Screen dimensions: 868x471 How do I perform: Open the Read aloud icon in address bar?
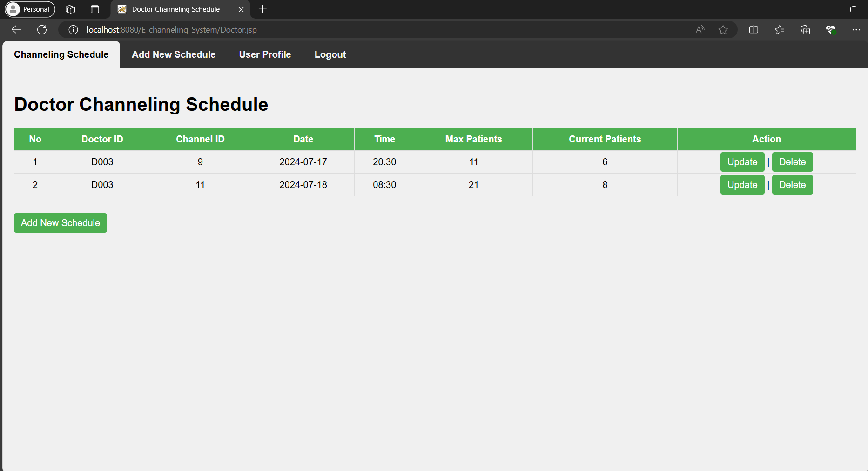point(700,30)
